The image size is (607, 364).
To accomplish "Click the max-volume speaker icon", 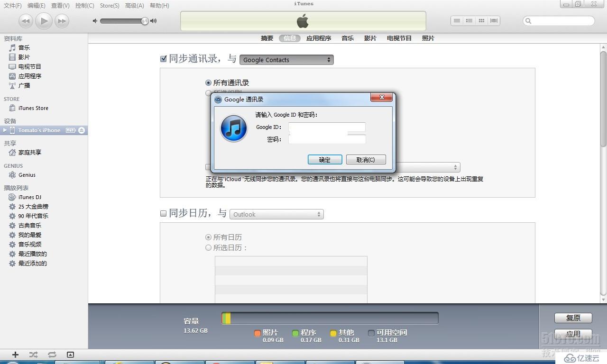I will click(x=153, y=21).
